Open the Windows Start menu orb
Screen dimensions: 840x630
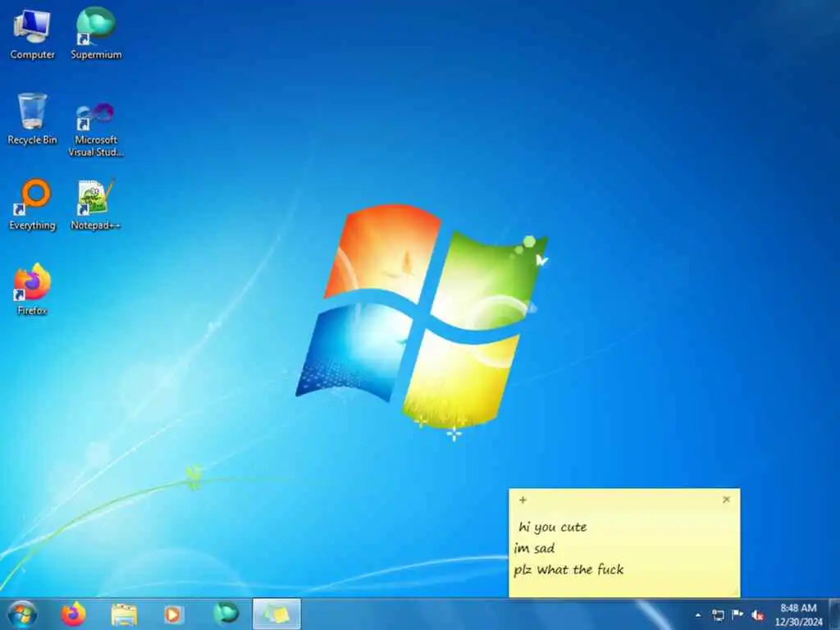point(22,614)
